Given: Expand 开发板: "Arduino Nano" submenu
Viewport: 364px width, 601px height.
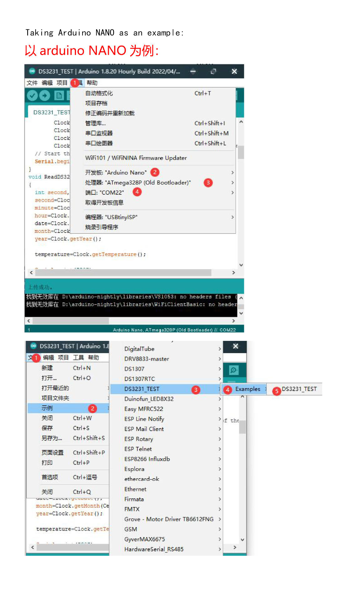Looking at the screenshot, I should [153, 172].
